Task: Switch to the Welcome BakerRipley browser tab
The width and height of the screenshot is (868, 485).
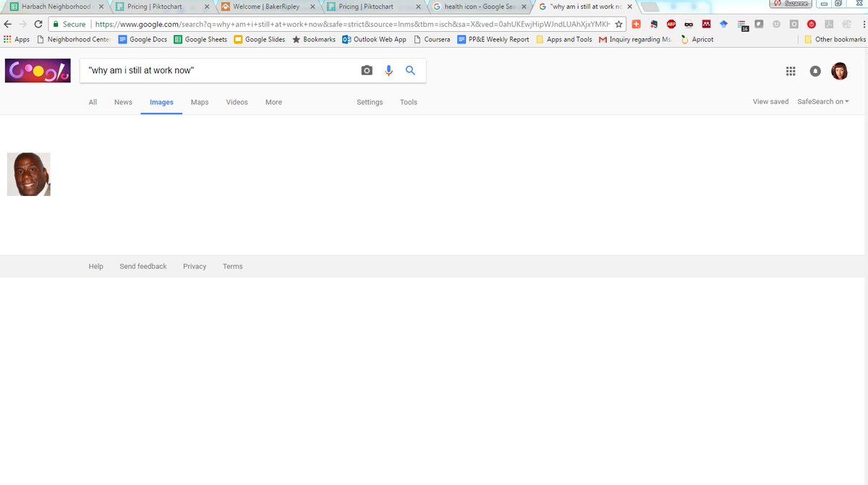Action: [268, 7]
